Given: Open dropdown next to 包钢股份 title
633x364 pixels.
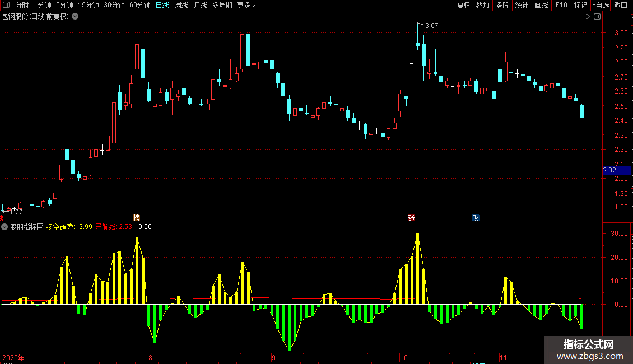Looking at the screenshot, I should click(x=75, y=17).
